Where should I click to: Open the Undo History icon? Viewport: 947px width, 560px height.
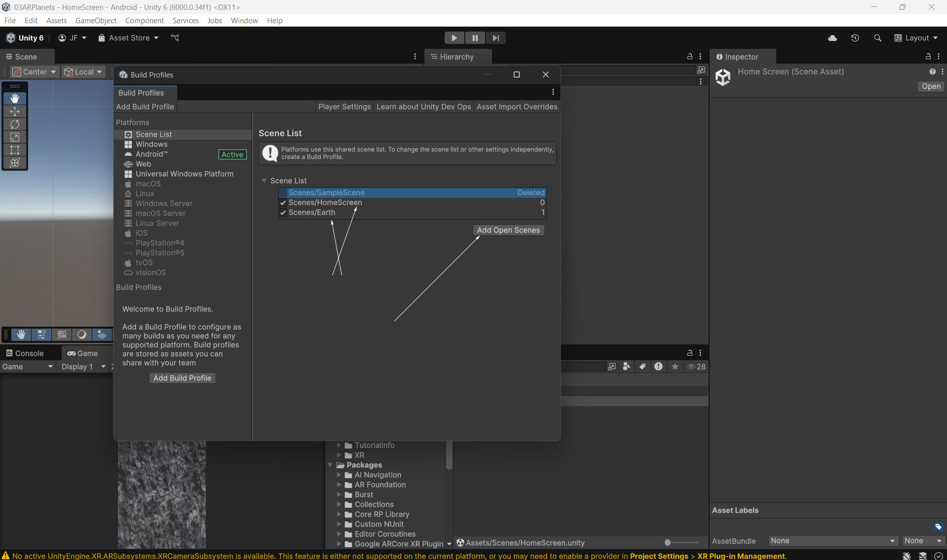[x=855, y=38]
